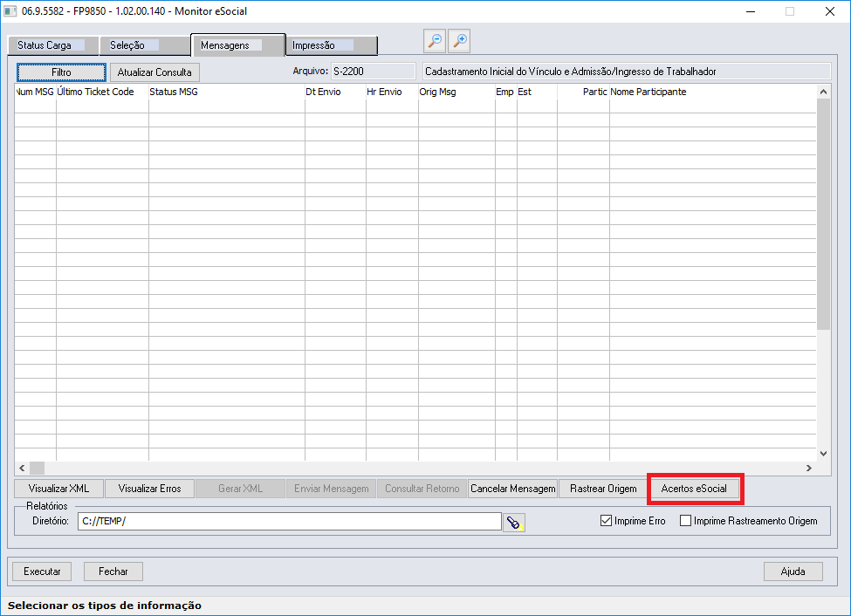Image resolution: width=851 pixels, height=616 pixels.
Task: Click the Arquivo field showing S-2200
Action: click(x=374, y=72)
